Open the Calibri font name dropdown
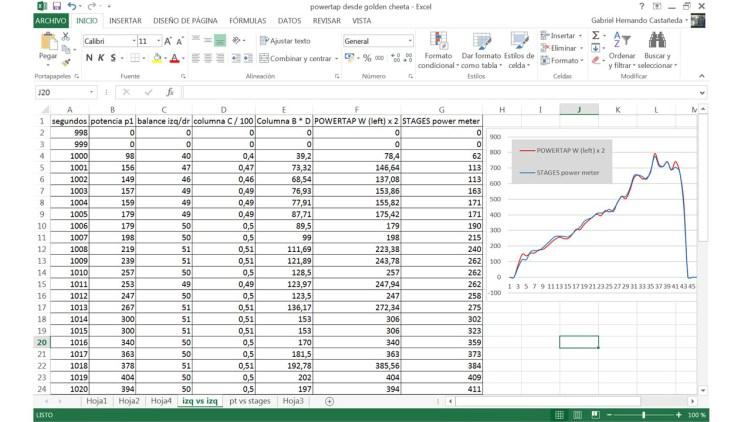Image resolution: width=751 pixels, height=422 pixels. pos(107,41)
